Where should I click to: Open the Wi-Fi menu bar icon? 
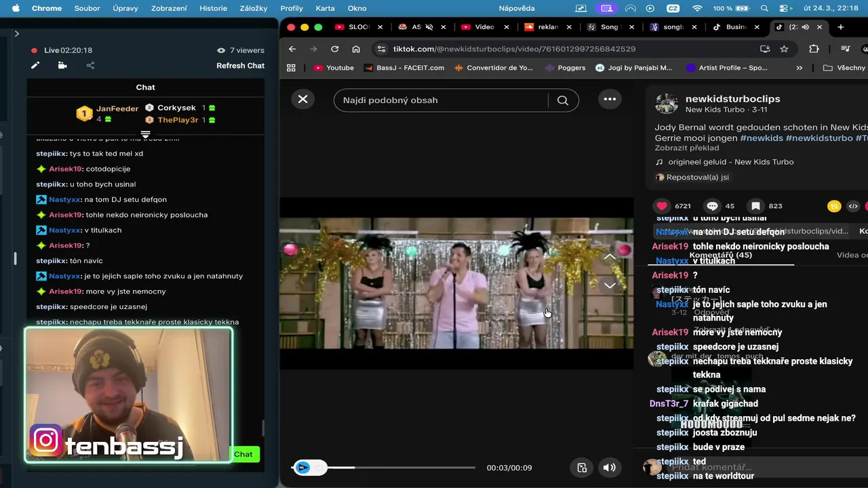pyautogui.click(x=697, y=8)
